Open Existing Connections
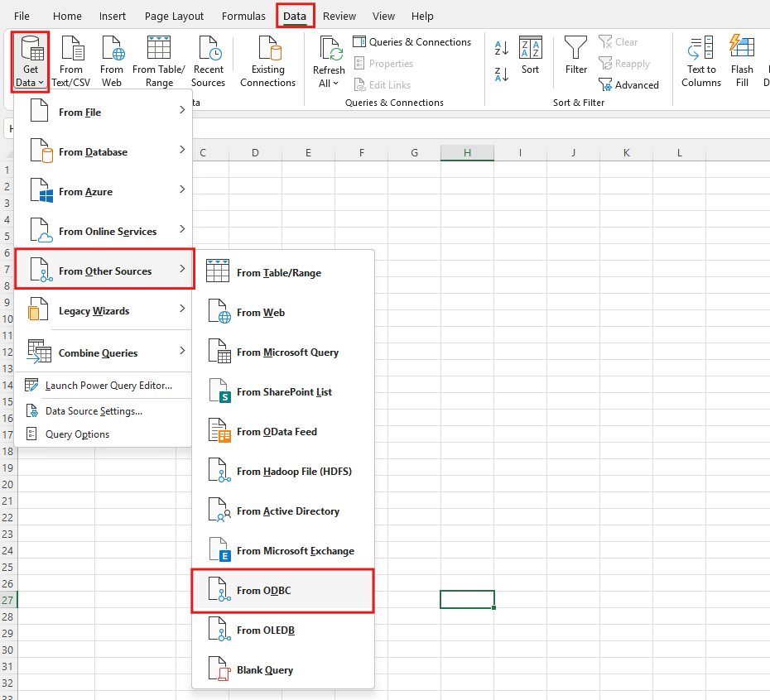Screen dimensions: 770x700 267,62
